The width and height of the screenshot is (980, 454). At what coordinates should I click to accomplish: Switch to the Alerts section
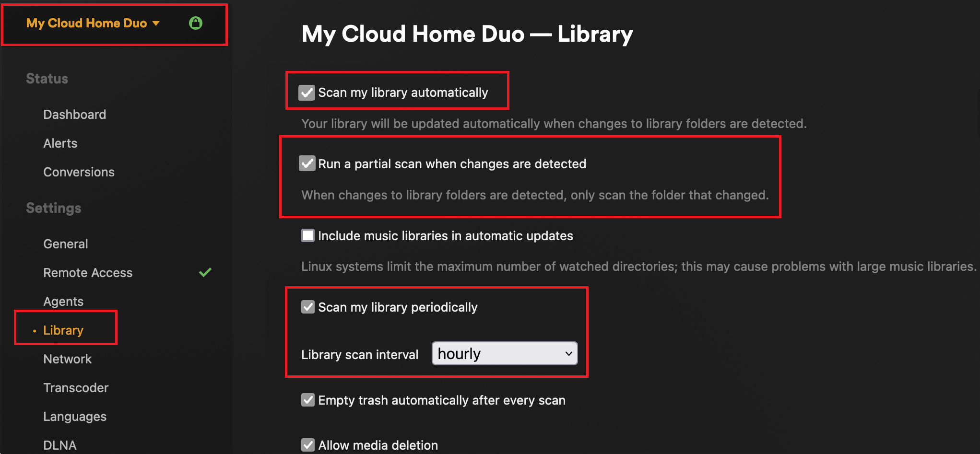(x=60, y=143)
